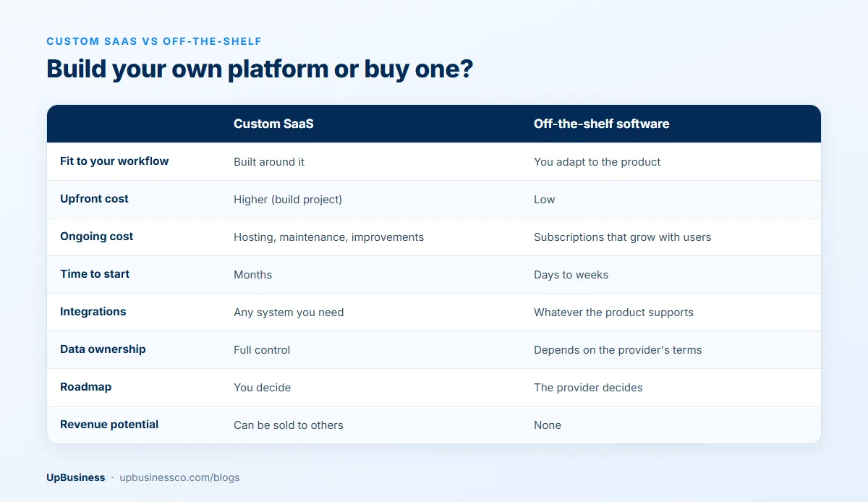
Task: Click the 'Can be sold to others' cell
Action: 289,425
